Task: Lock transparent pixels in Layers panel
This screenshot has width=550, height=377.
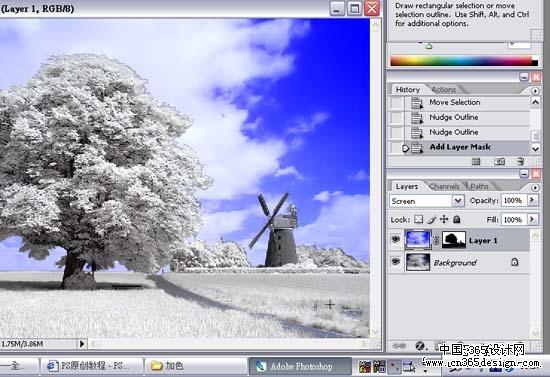Action: tap(418, 220)
